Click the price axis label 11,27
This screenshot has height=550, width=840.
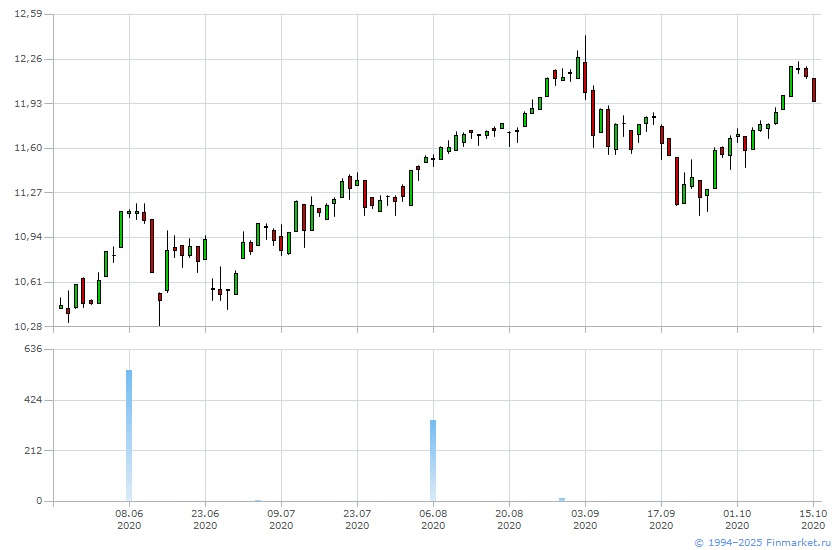tap(28, 192)
